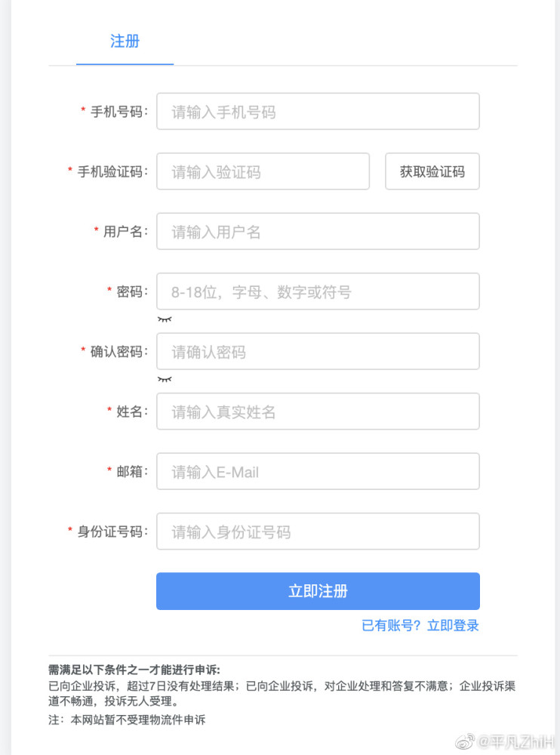The height and width of the screenshot is (755, 560).
Task: Submit with the 立即注册 button
Action: pos(318,591)
